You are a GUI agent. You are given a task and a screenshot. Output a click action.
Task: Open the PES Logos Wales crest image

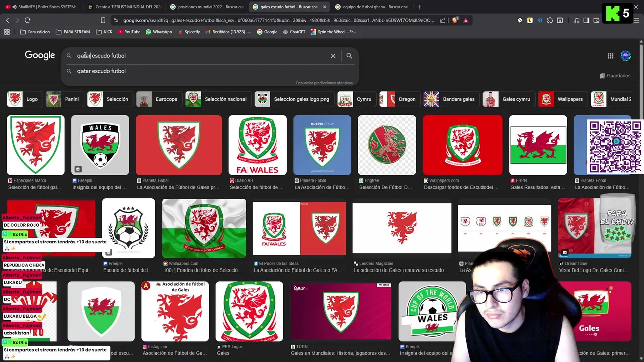tap(250, 311)
